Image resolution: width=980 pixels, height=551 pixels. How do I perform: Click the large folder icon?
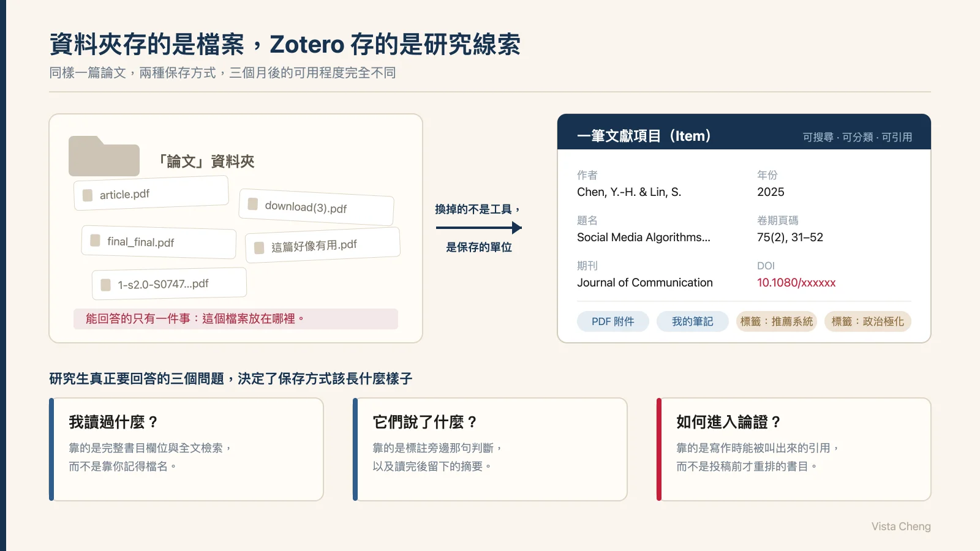point(104,156)
